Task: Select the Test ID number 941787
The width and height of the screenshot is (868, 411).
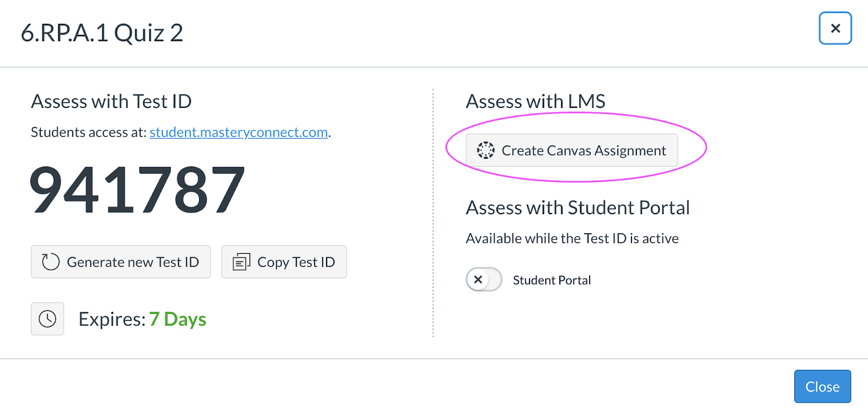Action: [x=137, y=190]
